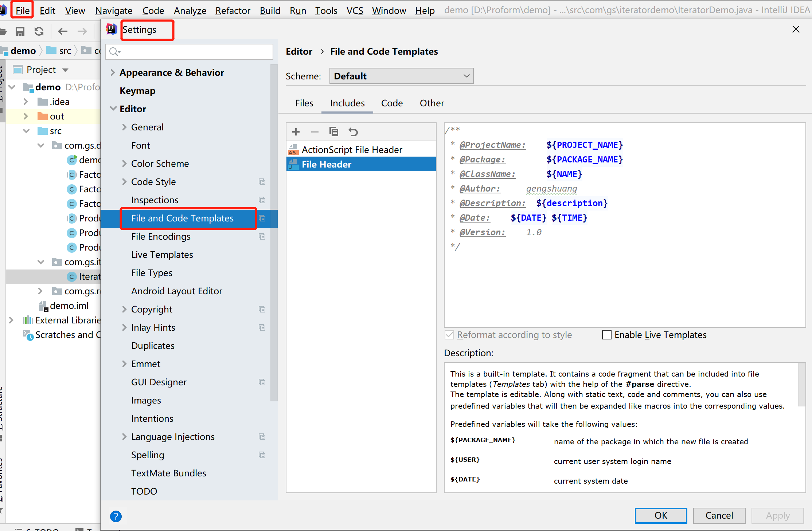The height and width of the screenshot is (531, 812).
Task: Select ActionScript File Header template
Action: 352,150
